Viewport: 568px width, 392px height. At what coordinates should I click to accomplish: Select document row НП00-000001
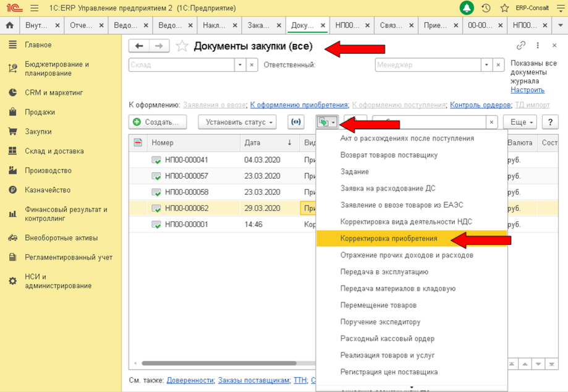point(222,224)
